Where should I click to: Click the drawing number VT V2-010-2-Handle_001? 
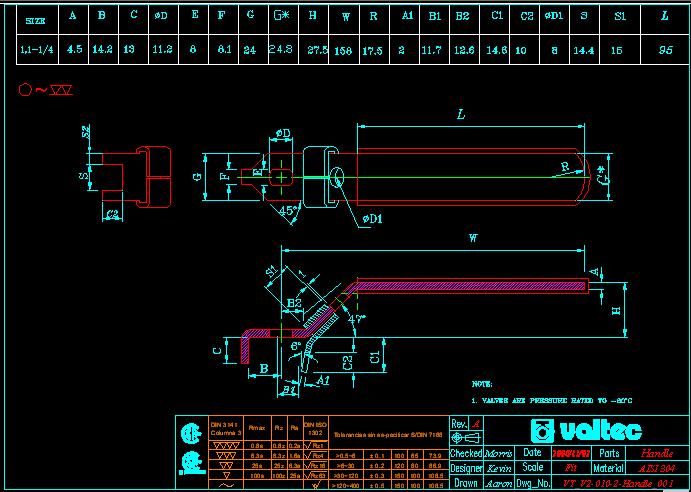tap(624, 482)
